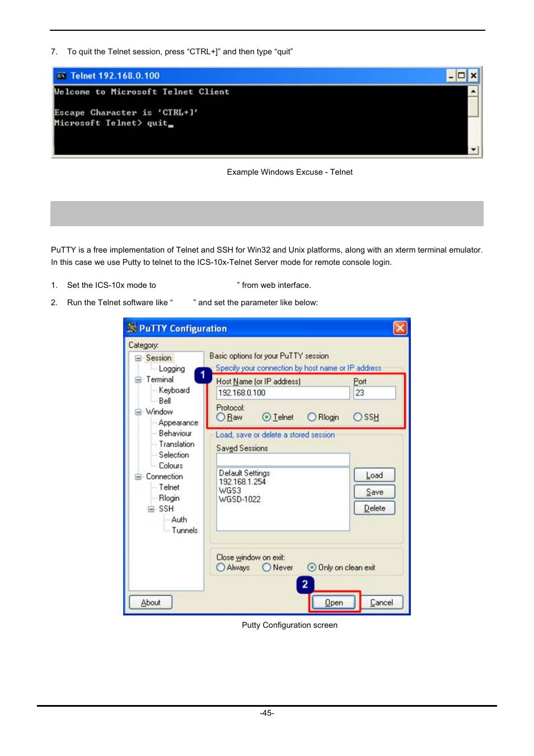Choose Never for close window on exit
The image size is (534, 756).
tap(266, 567)
